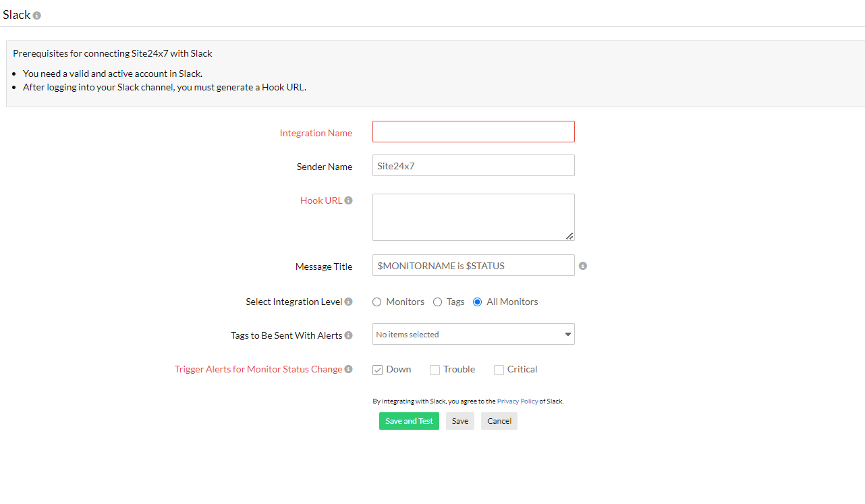Enable the Critical status checkbox
The height and width of the screenshot is (504, 865).
point(499,370)
